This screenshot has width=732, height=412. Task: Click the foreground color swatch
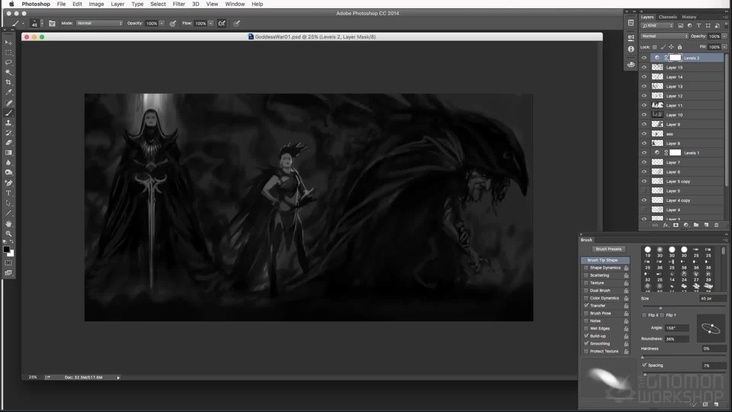pyautogui.click(x=7, y=250)
